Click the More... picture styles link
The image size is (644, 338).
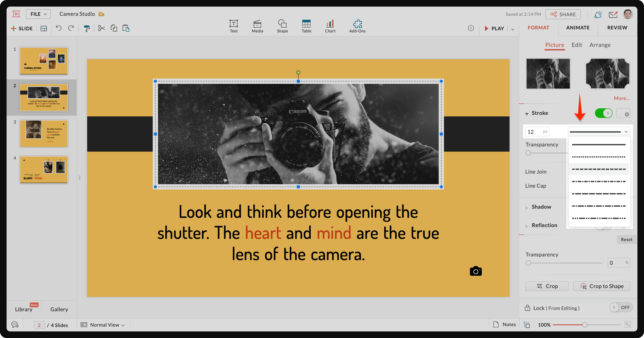621,98
